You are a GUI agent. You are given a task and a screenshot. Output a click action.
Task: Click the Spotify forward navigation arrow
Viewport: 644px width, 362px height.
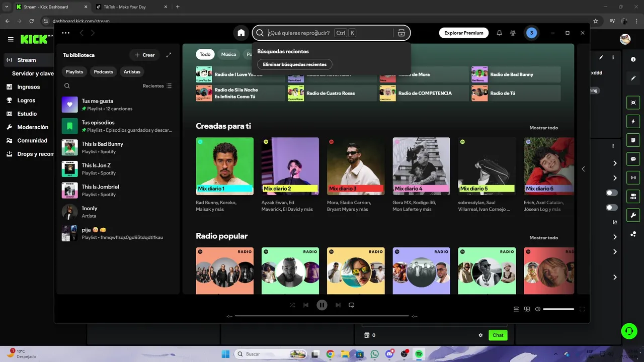93,33
